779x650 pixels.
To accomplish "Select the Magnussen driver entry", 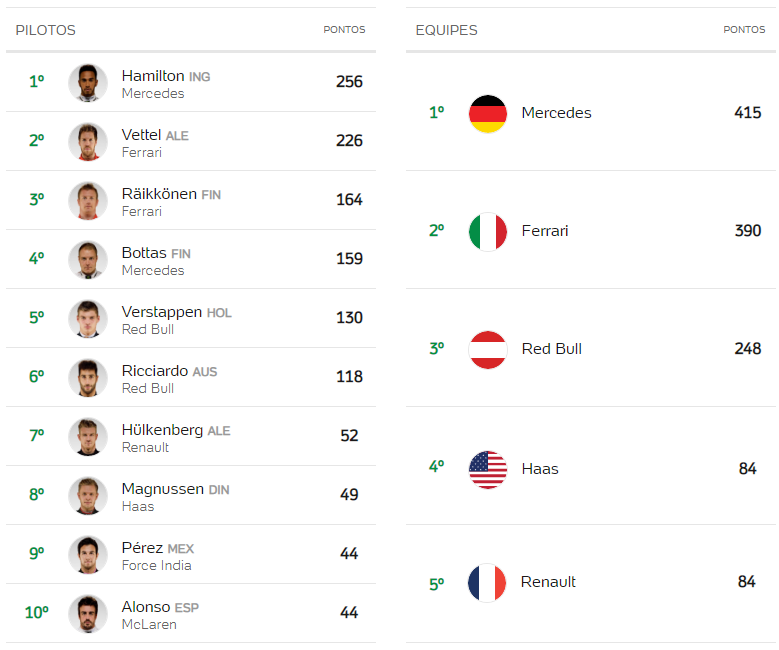I will point(191,495).
